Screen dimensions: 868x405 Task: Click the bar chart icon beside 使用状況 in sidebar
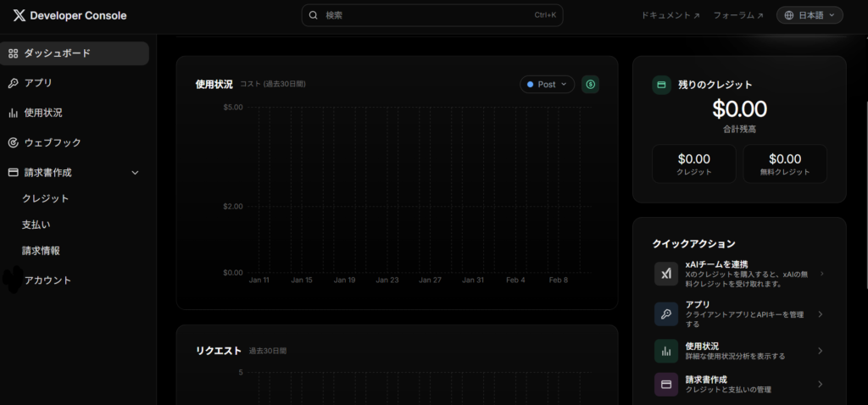[x=14, y=113]
